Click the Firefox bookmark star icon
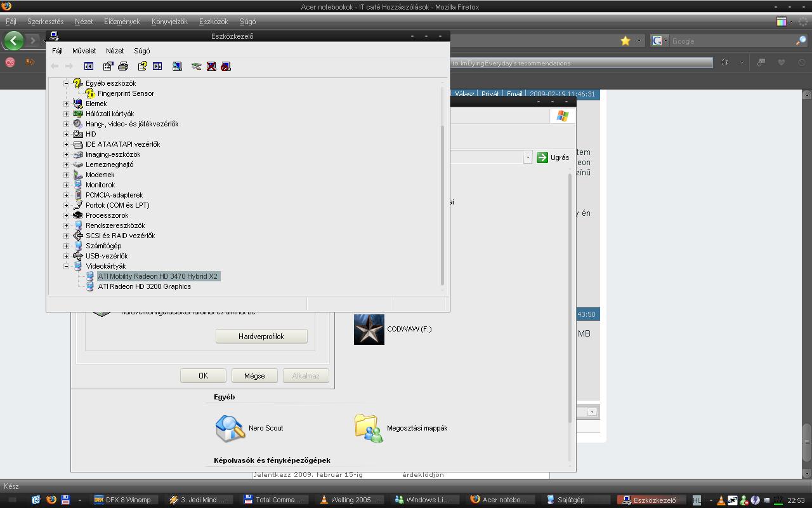The height and width of the screenshot is (508, 812). pyautogui.click(x=625, y=41)
